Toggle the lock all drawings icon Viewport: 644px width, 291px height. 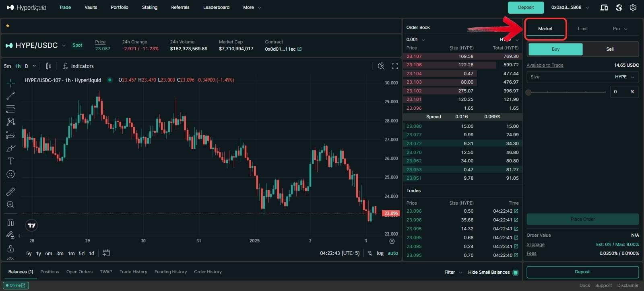11,248
